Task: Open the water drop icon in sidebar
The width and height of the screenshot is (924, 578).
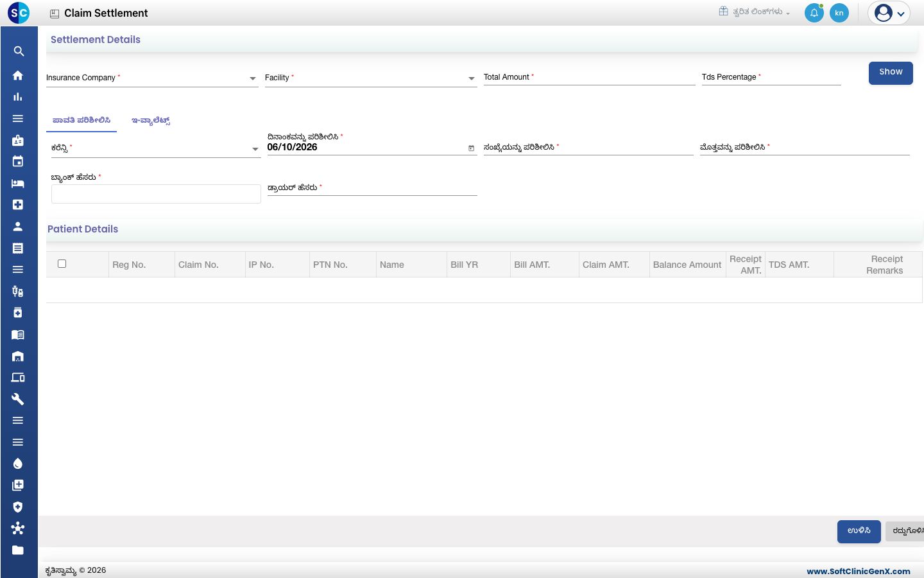Action: pos(18,464)
